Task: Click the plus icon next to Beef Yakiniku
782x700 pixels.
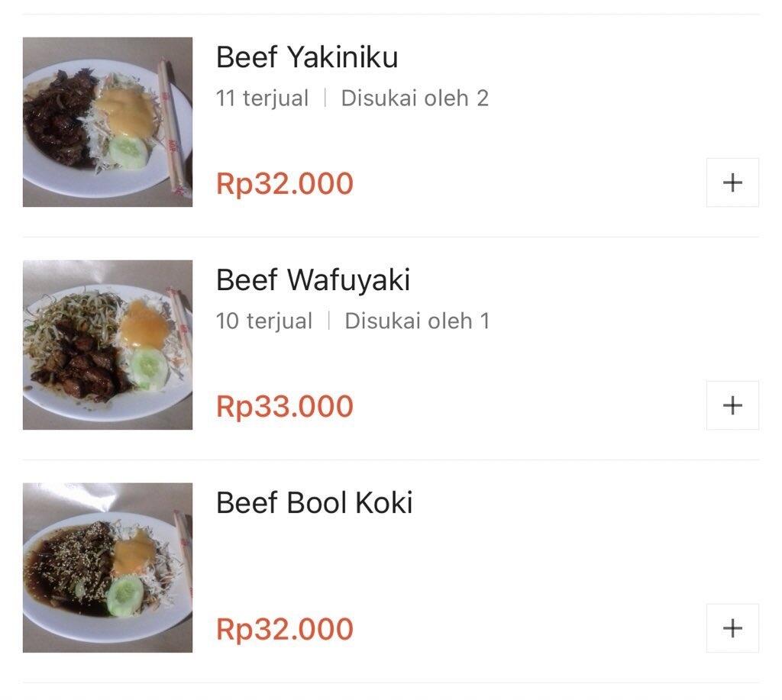Action: (x=732, y=182)
